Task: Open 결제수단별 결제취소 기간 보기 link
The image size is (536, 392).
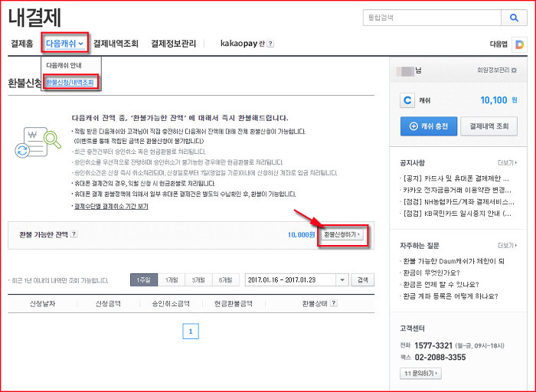Action: tap(111, 207)
